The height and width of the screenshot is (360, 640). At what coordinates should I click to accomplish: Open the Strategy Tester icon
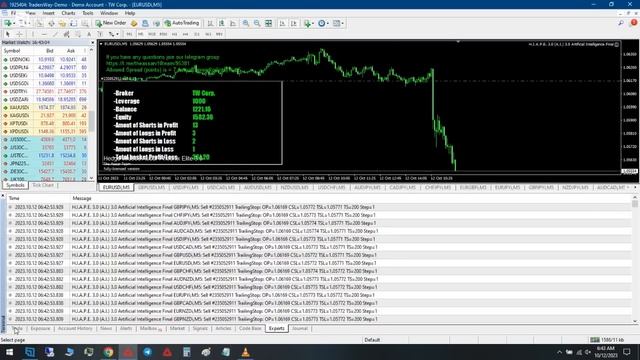84,23
